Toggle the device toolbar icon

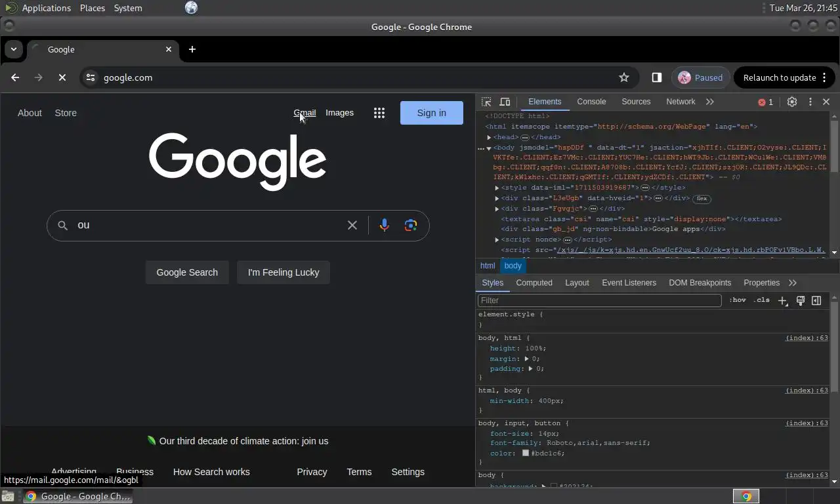[505, 102]
